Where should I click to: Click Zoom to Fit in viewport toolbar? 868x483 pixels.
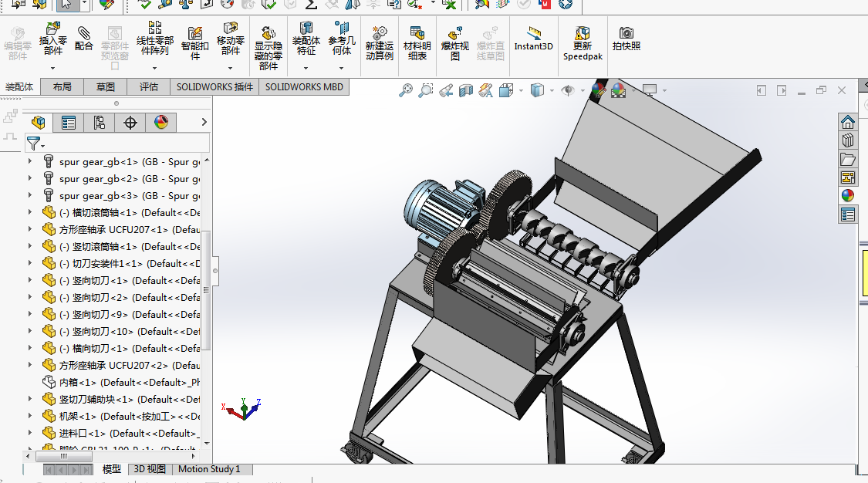pyautogui.click(x=406, y=90)
